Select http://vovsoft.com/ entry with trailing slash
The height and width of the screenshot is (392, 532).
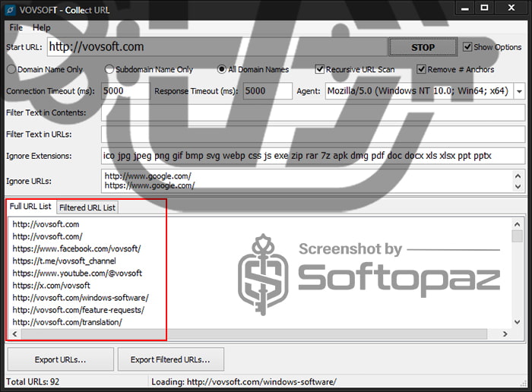click(47, 236)
